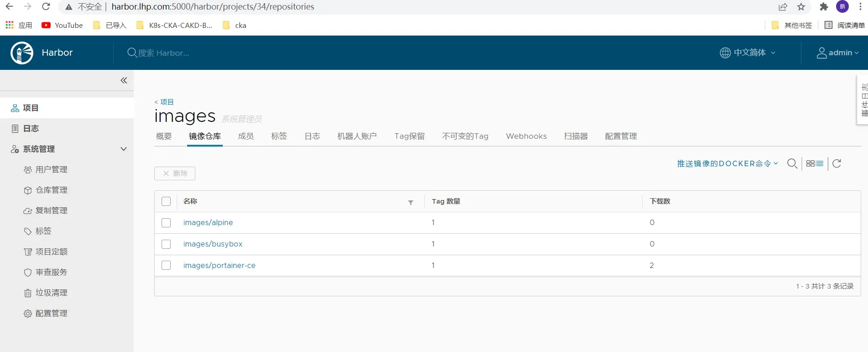
Task: Click the browser address bar URL
Action: point(213,6)
